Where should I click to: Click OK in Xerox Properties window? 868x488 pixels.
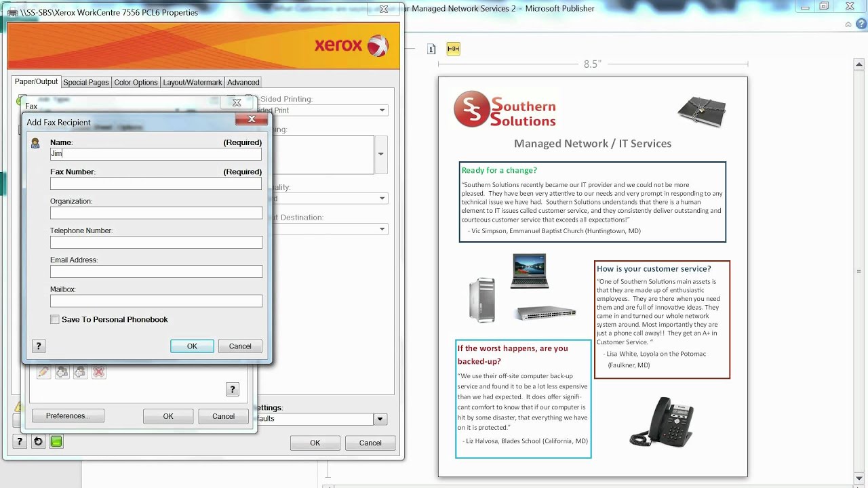[x=315, y=443]
